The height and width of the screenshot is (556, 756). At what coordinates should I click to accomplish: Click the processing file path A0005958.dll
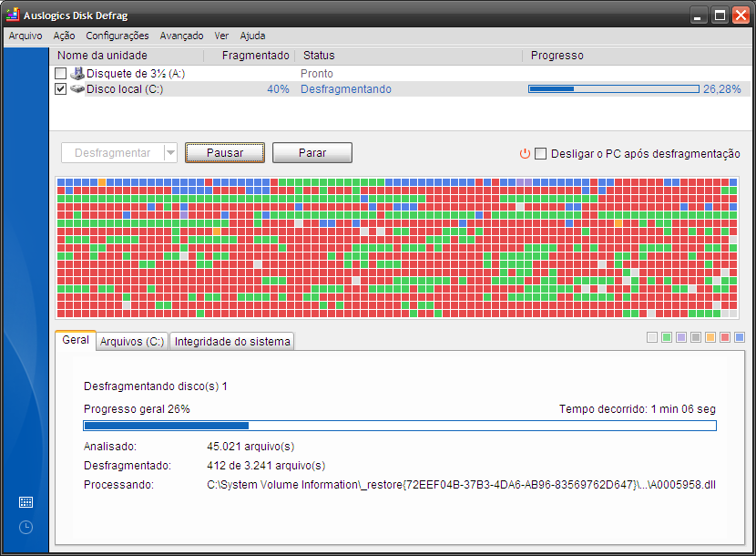tap(462, 485)
